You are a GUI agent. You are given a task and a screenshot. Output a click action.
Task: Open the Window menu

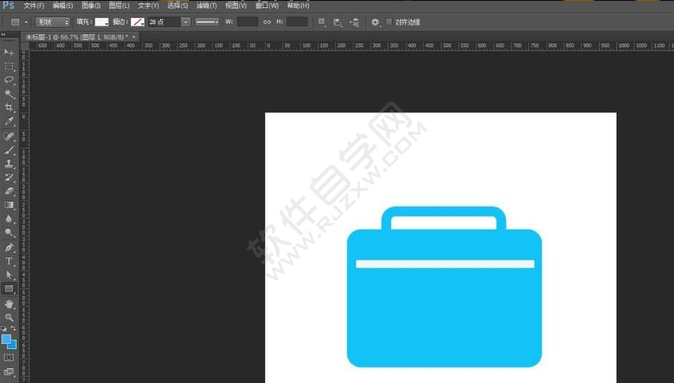pyautogui.click(x=267, y=6)
